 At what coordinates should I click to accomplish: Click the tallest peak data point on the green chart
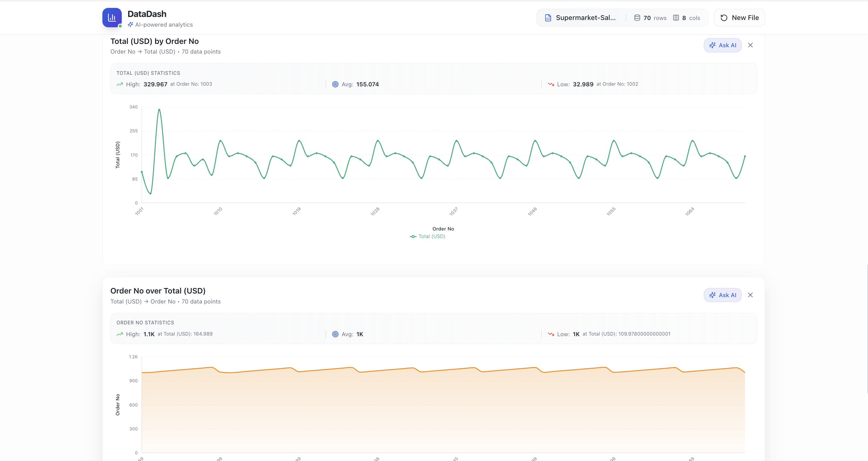(159, 109)
